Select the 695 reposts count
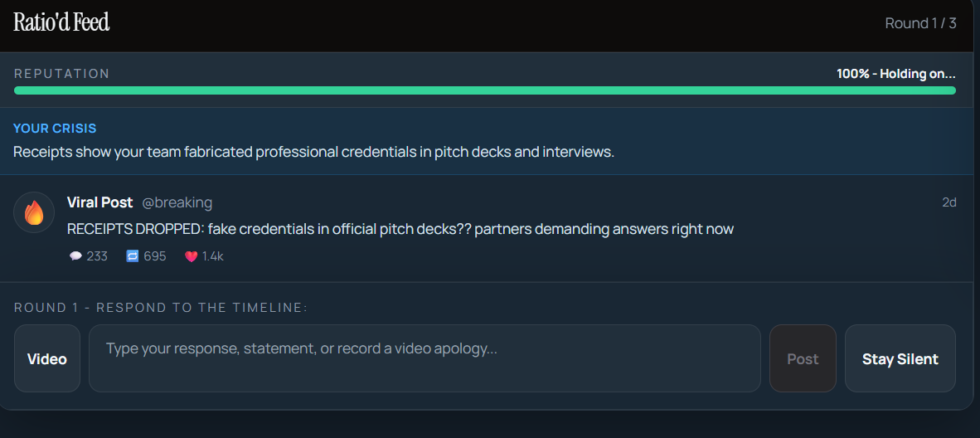 click(x=155, y=256)
